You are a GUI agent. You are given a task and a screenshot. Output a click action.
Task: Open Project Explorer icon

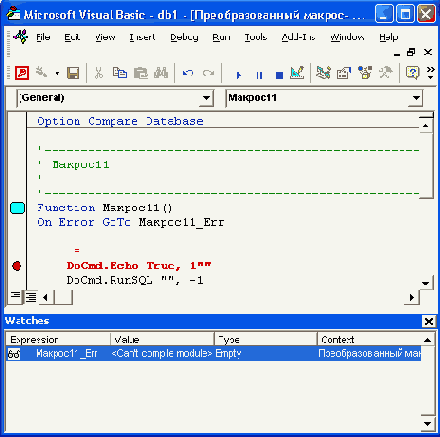coord(323,72)
